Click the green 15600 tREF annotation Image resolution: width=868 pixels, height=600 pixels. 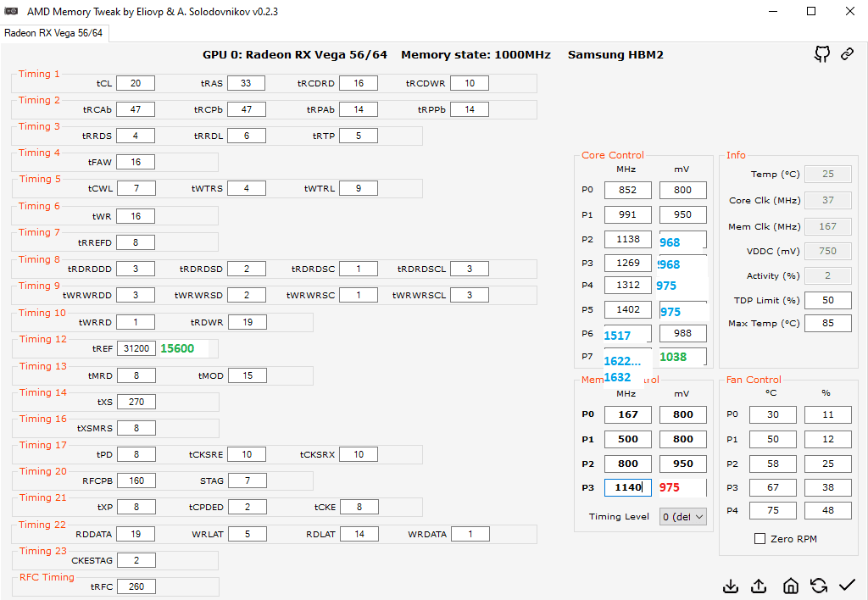(177, 348)
